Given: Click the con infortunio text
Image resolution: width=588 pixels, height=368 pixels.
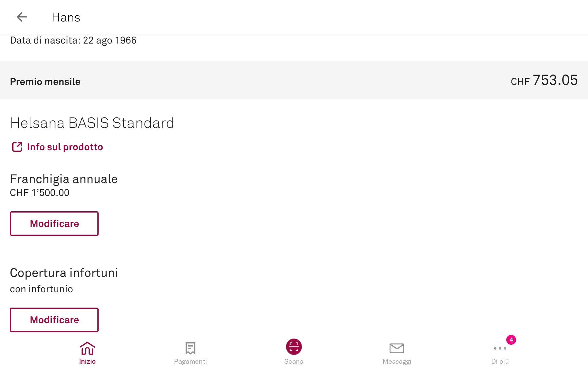Looking at the screenshot, I should (x=41, y=289).
